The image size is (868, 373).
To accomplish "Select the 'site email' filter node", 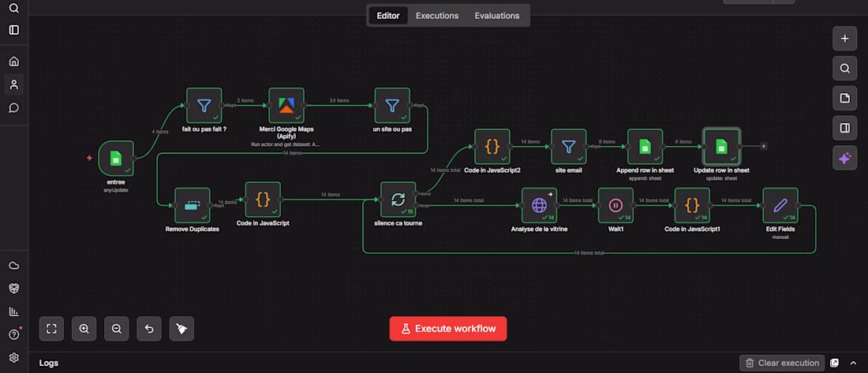I will click(568, 147).
